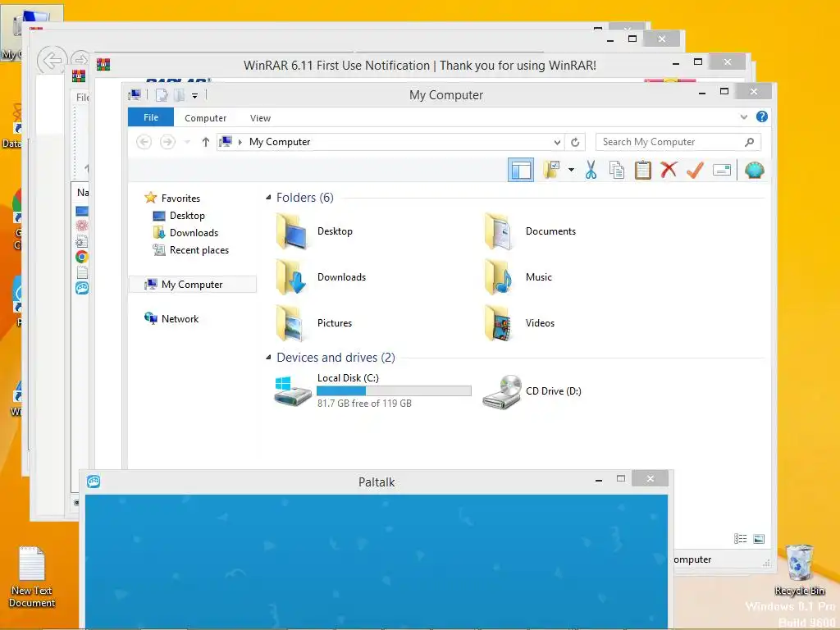This screenshot has height=630, width=840.
Task: Open Folder Options from the toolbar
Action: tap(551, 171)
